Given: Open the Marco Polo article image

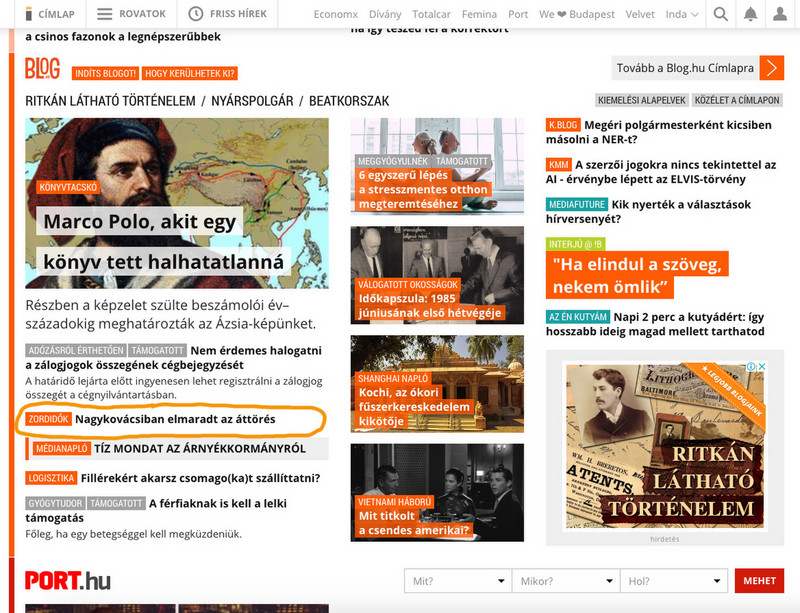Looking at the screenshot, I should tap(177, 203).
